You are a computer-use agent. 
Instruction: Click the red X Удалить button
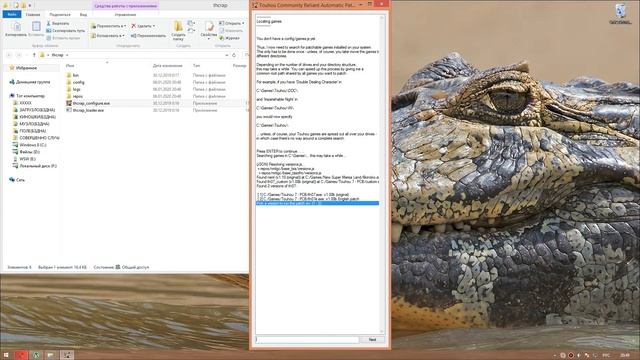tap(143, 26)
